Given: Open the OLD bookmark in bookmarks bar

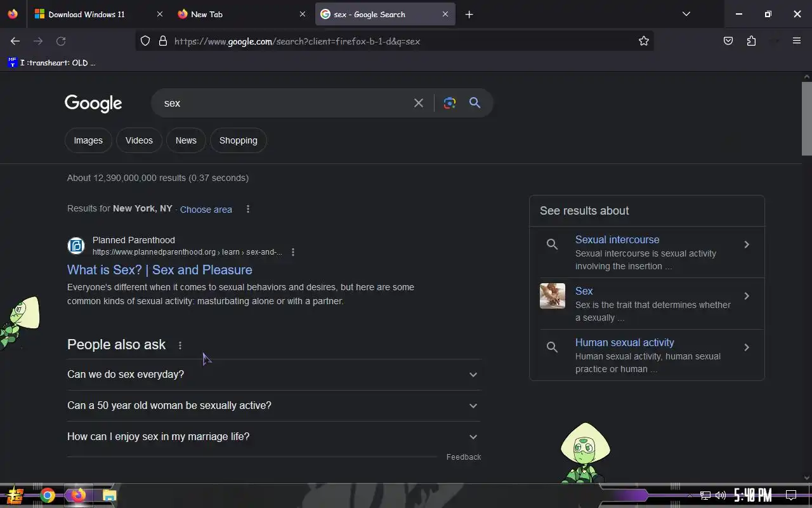Looking at the screenshot, I should pyautogui.click(x=51, y=62).
